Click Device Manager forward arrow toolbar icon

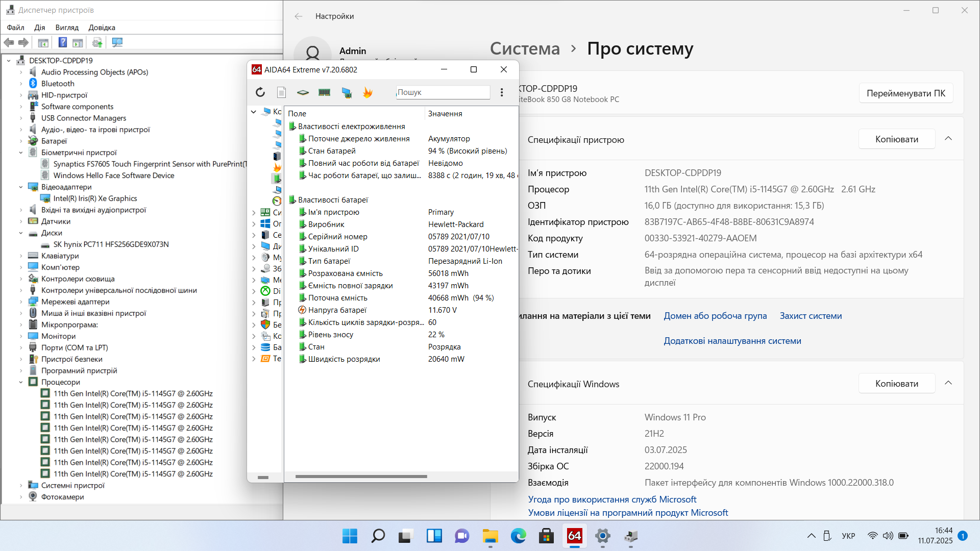pos(23,43)
